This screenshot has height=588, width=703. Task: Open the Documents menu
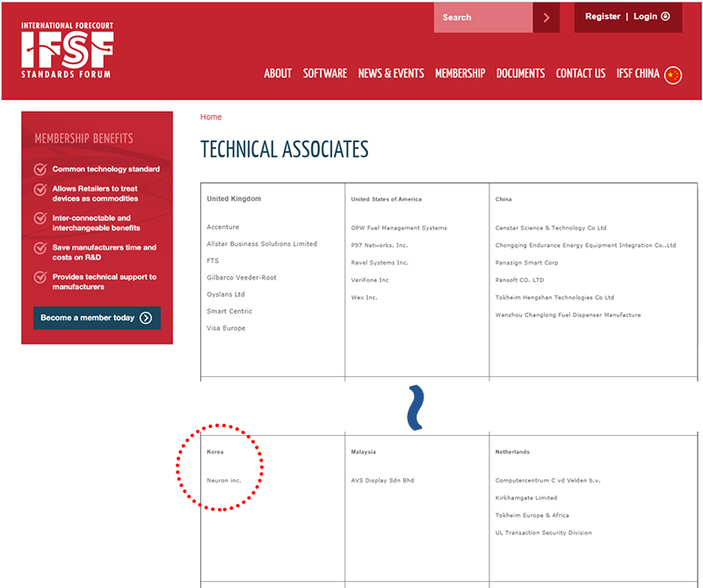coord(520,74)
